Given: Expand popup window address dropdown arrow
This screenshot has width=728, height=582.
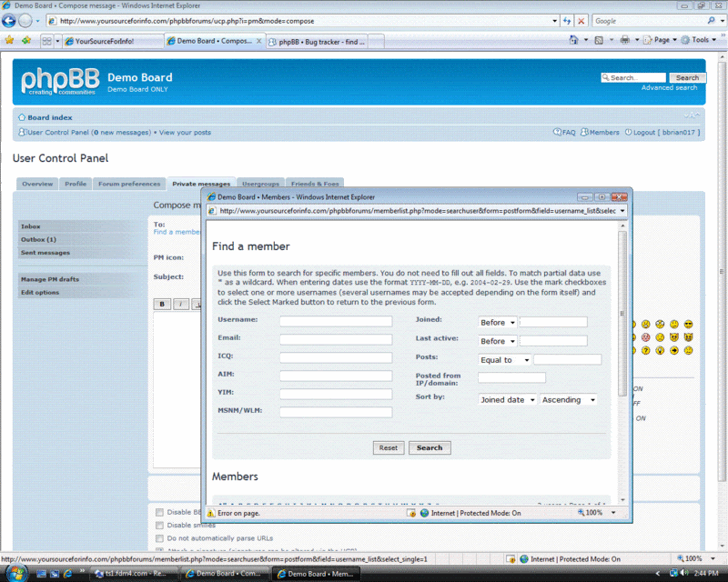Looking at the screenshot, I should (622, 211).
